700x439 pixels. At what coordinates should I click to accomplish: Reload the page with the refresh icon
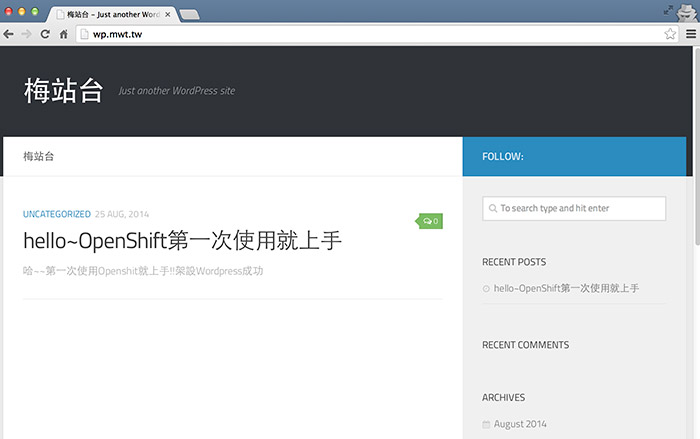[x=45, y=34]
